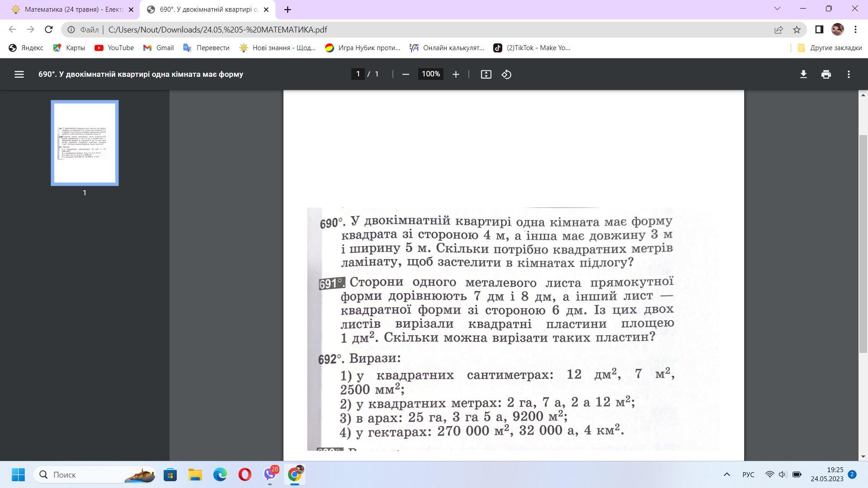Share this page icon in address bar

coord(778,29)
